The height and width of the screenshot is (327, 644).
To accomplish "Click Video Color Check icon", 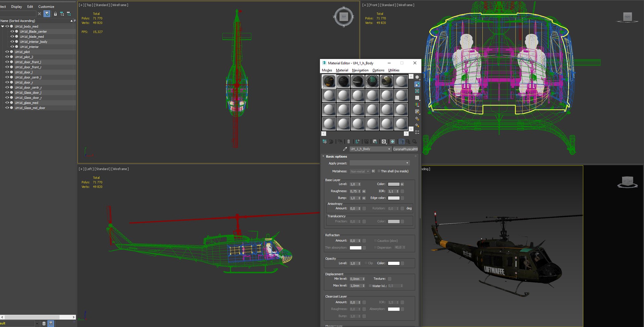I will (417, 105).
